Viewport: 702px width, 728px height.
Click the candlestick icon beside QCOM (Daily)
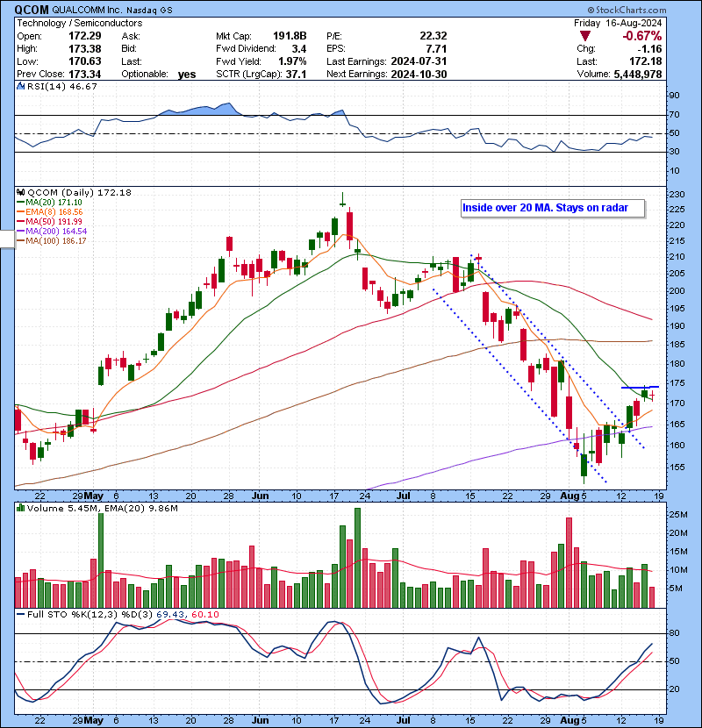[x=21, y=192]
